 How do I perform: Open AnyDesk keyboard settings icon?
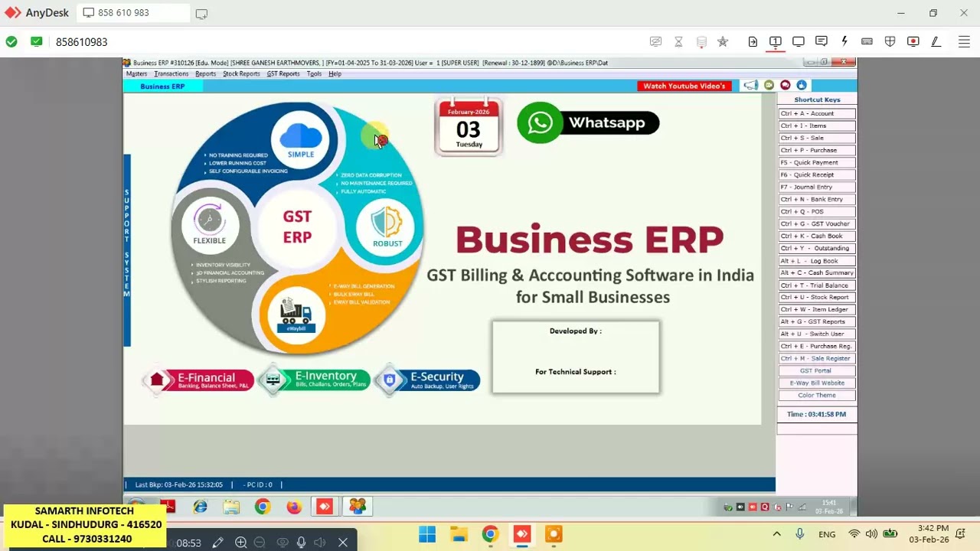point(867,41)
